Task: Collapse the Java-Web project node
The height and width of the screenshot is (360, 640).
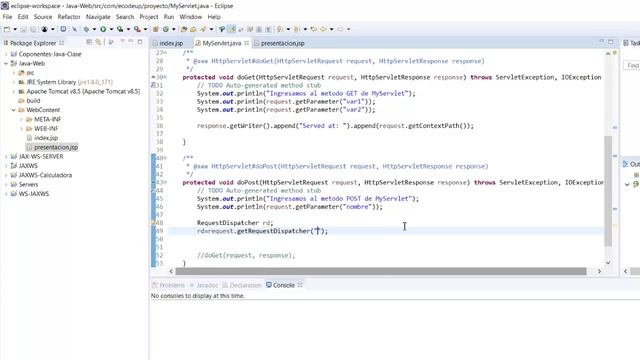Action: 6,63
